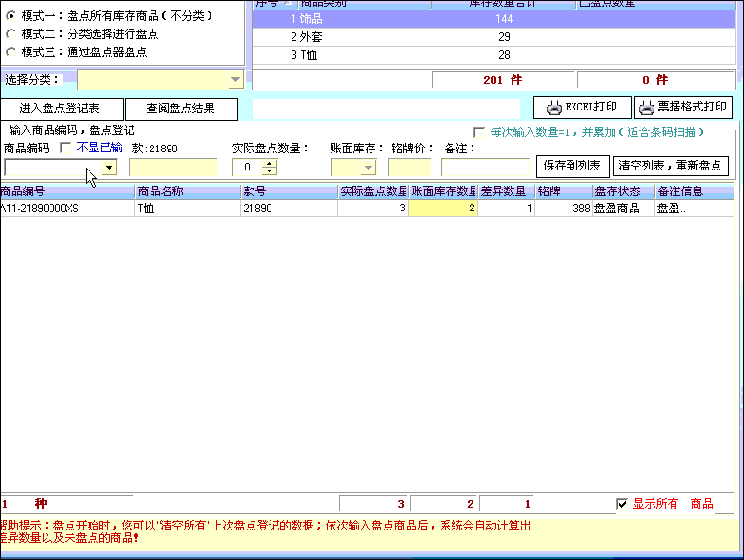The width and height of the screenshot is (744, 560).
Task: Toggle the 显示所有商品 checkbox
Action: coord(622,504)
